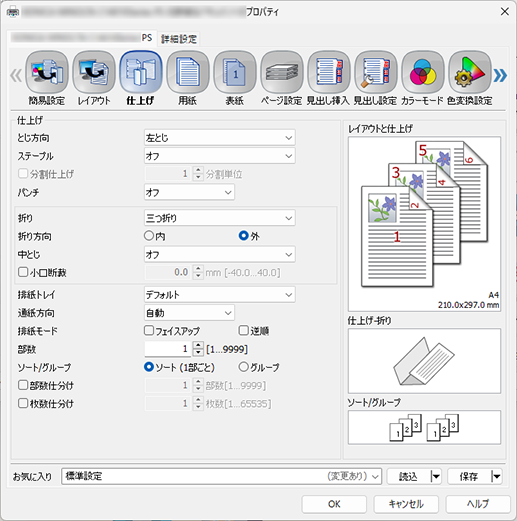Image resolution: width=517 pixels, height=521 pixels.
Task: Open the 折り dropdown showing 三つ折り
Action: [x=220, y=218]
